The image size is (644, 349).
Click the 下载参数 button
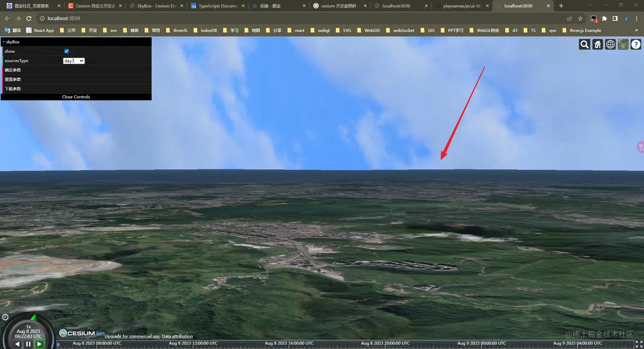pos(77,89)
